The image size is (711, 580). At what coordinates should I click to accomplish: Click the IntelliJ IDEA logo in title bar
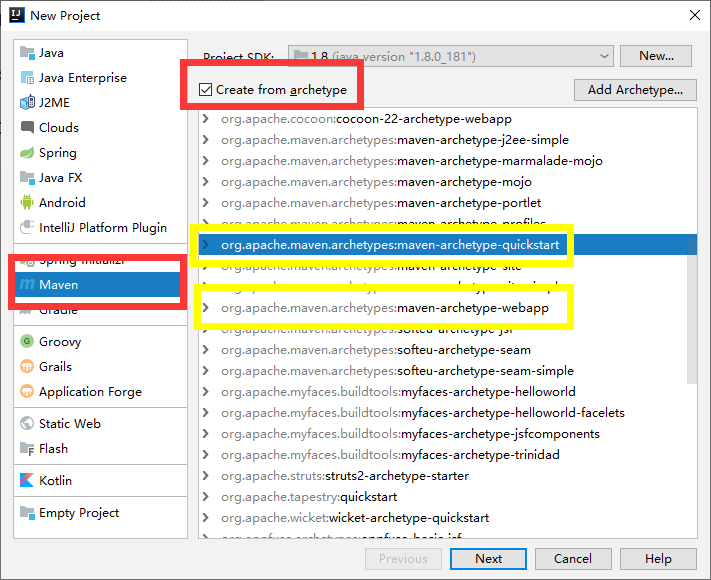[x=17, y=15]
